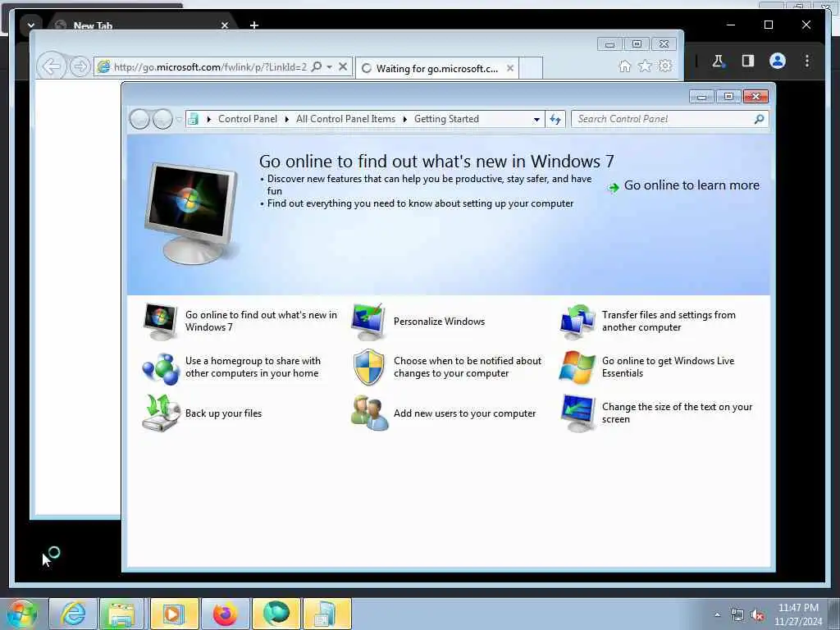Click the network status tray icon
Viewport: 840px width, 630px height.
(737, 615)
